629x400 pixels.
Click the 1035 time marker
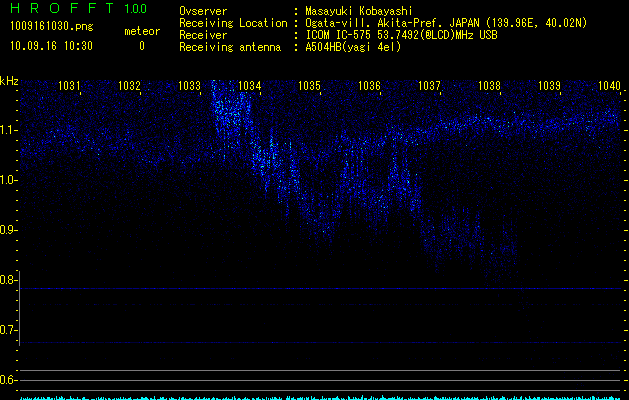[x=309, y=85]
